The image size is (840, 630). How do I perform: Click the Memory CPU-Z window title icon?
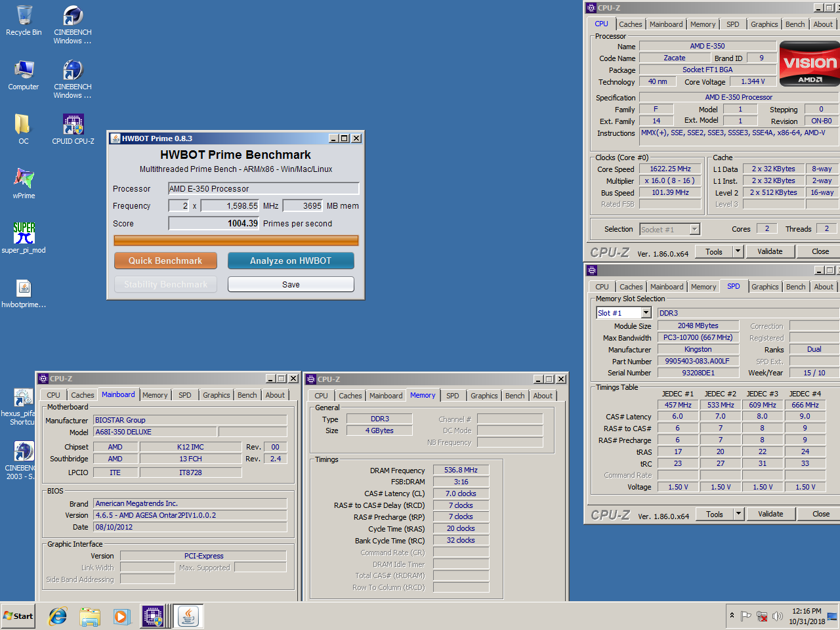tap(311, 379)
